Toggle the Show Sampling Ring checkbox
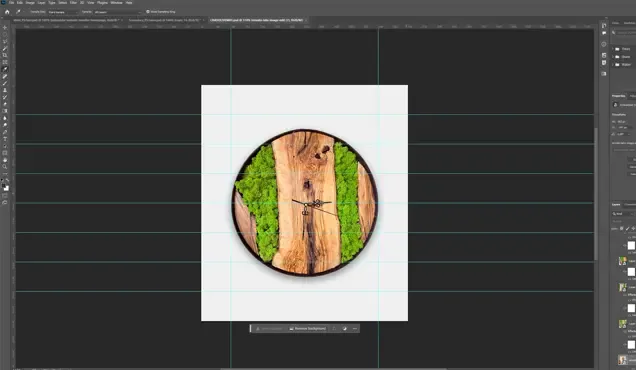Viewport: 636px width, 370px height. pos(148,12)
